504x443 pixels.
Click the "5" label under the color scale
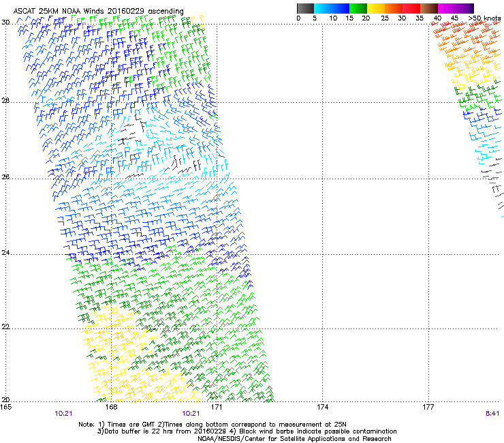point(315,18)
